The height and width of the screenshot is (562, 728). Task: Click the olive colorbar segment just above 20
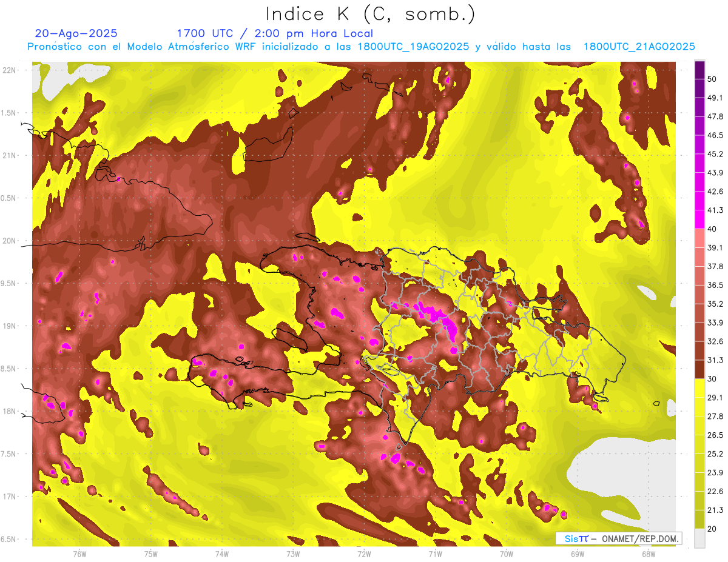point(699,519)
